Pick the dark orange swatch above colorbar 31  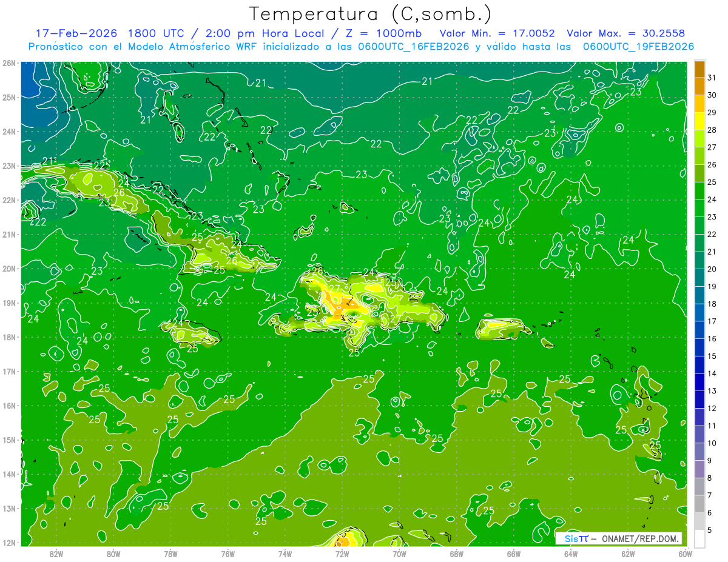point(699,69)
